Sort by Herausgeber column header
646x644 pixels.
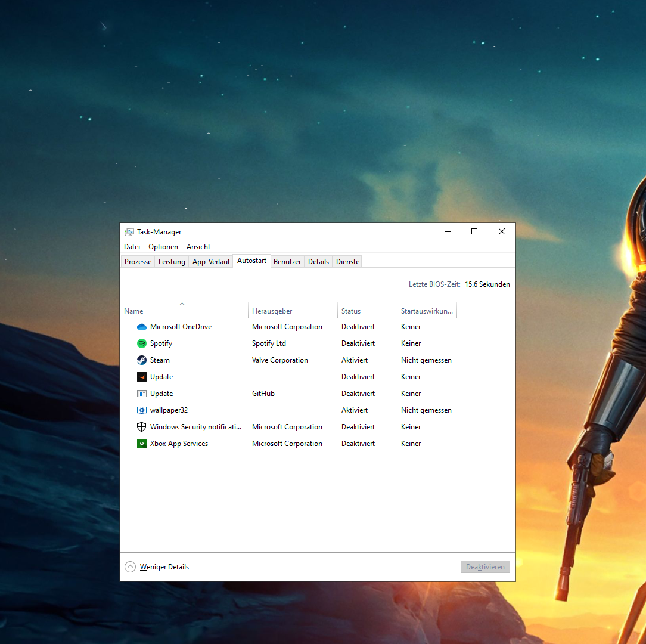coord(272,311)
